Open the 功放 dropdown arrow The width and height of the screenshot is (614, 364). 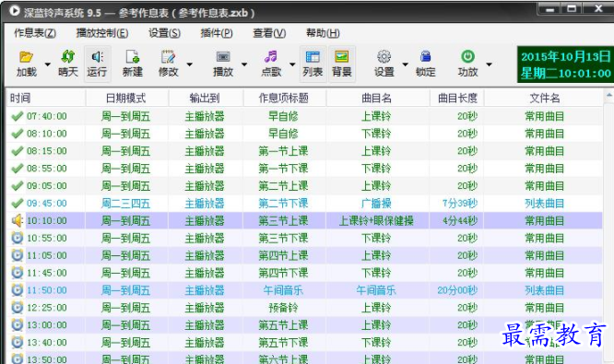[x=489, y=65]
